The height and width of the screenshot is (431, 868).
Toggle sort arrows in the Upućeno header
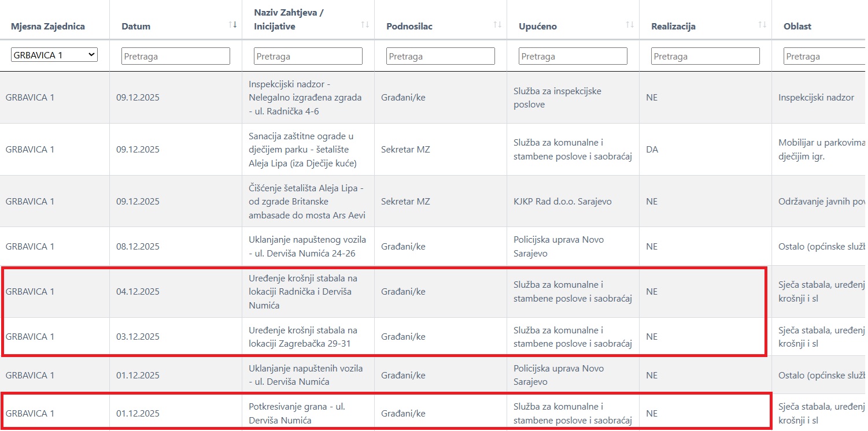(630, 24)
